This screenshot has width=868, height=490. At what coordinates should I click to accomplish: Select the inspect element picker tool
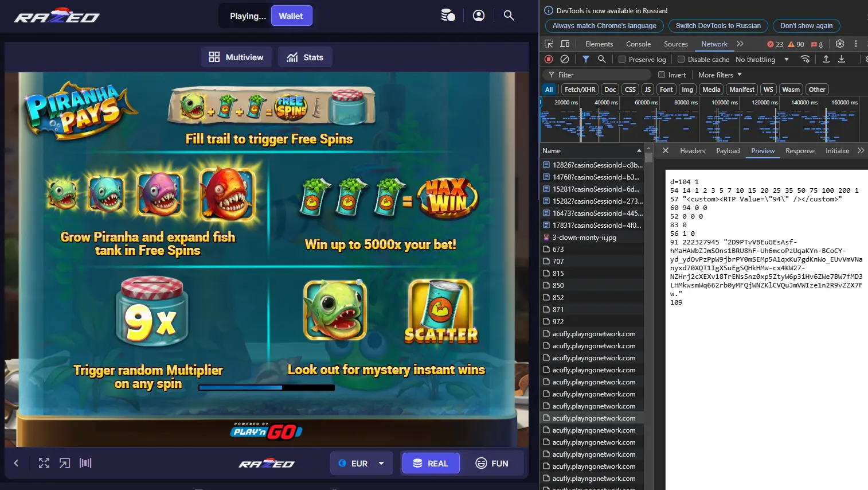(x=549, y=44)
